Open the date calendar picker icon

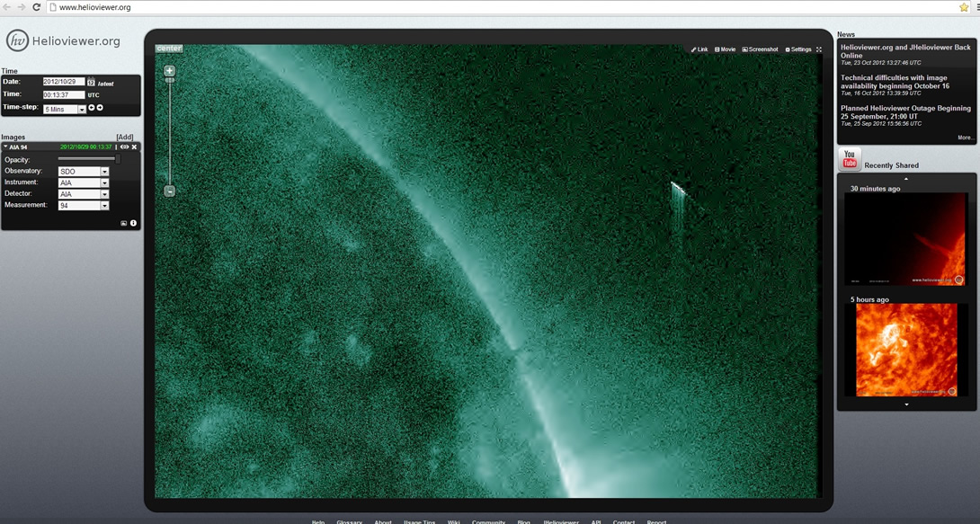[x=91, y=83]
